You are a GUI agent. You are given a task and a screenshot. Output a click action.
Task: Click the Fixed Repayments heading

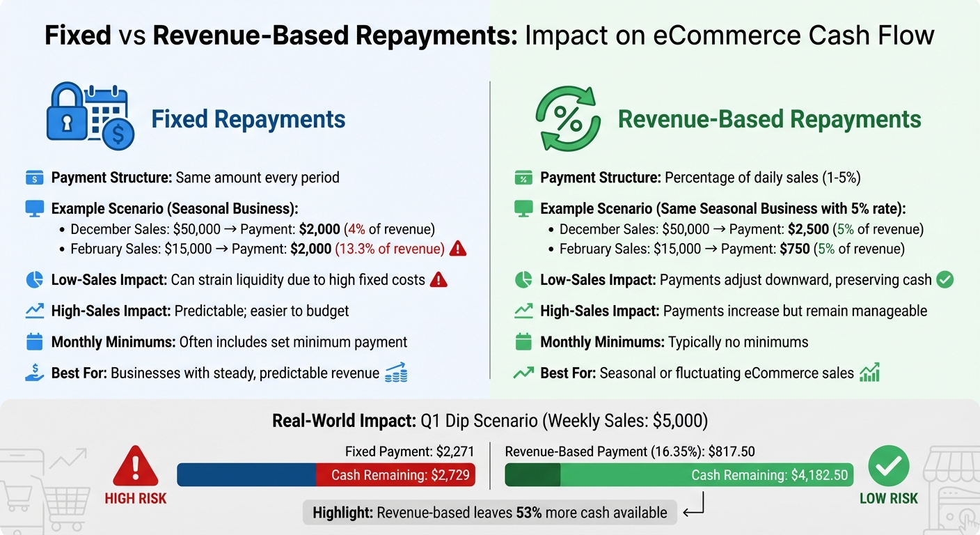(248, 119)
